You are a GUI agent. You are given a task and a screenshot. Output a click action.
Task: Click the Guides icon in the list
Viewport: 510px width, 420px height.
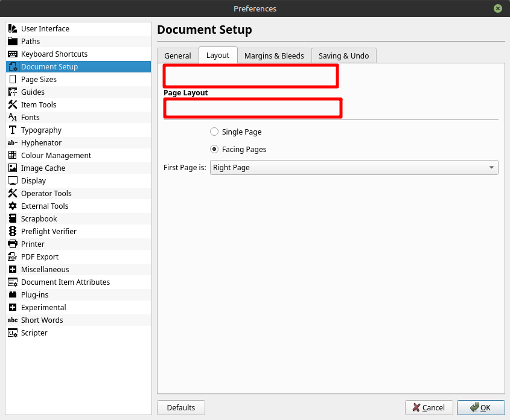(x=13, y=92)
